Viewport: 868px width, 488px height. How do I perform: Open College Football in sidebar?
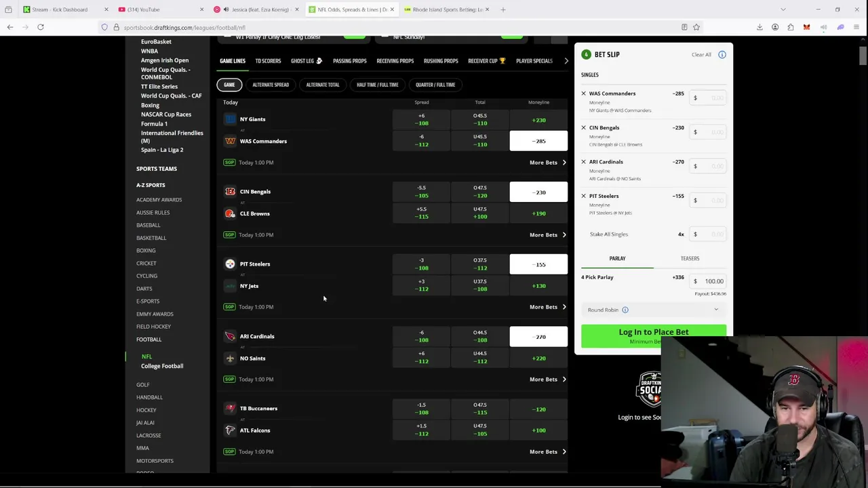point(162,366)
